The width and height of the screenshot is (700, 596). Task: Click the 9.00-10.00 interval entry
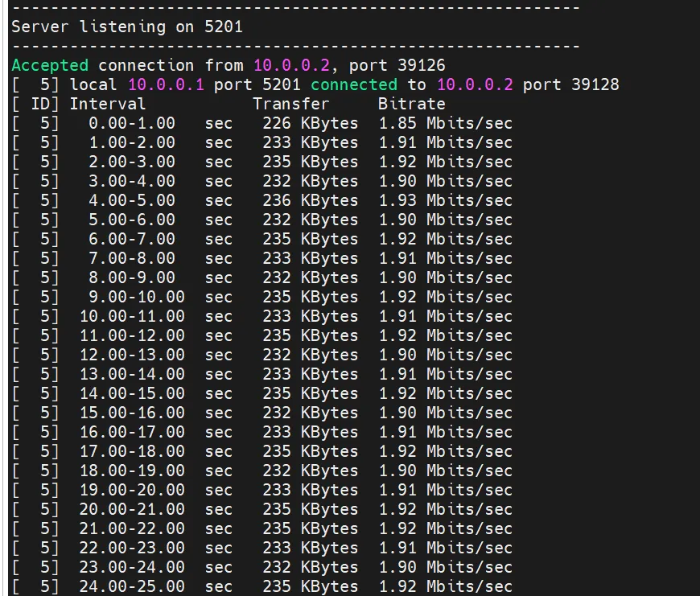132,297
